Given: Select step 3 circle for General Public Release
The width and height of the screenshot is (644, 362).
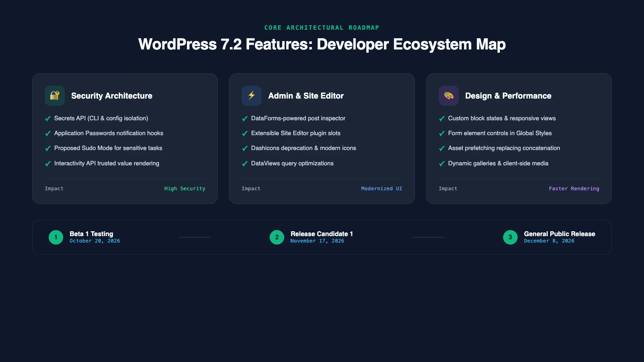Looking at the screenshot, I should coord(510,237).
